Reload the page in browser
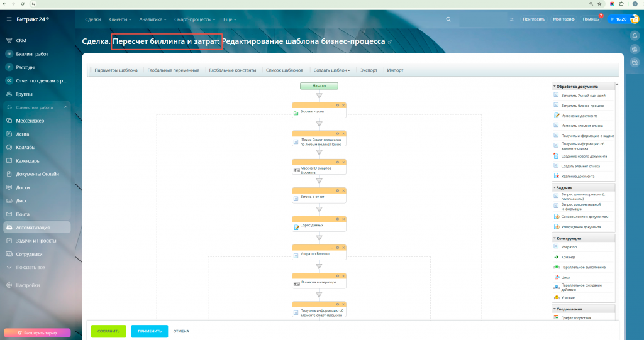This screenshot has width=644, height=340. coord(23,4)
